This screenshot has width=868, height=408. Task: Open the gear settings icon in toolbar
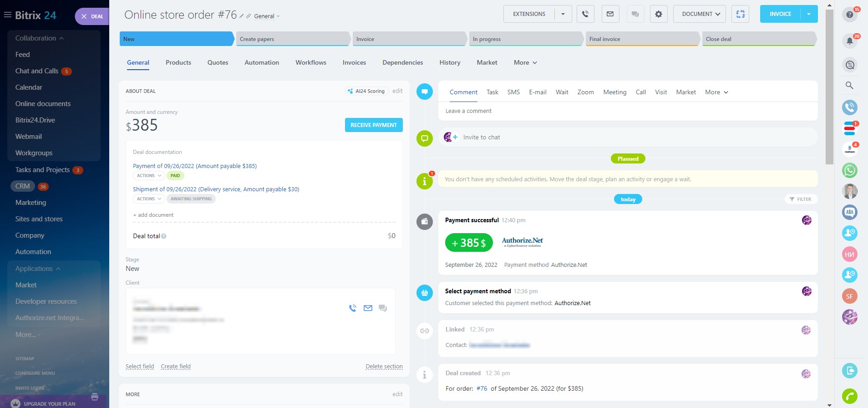click(658, 14)
